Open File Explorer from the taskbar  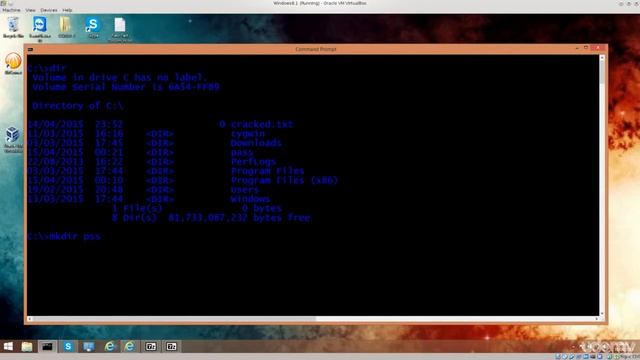(27, 347)
